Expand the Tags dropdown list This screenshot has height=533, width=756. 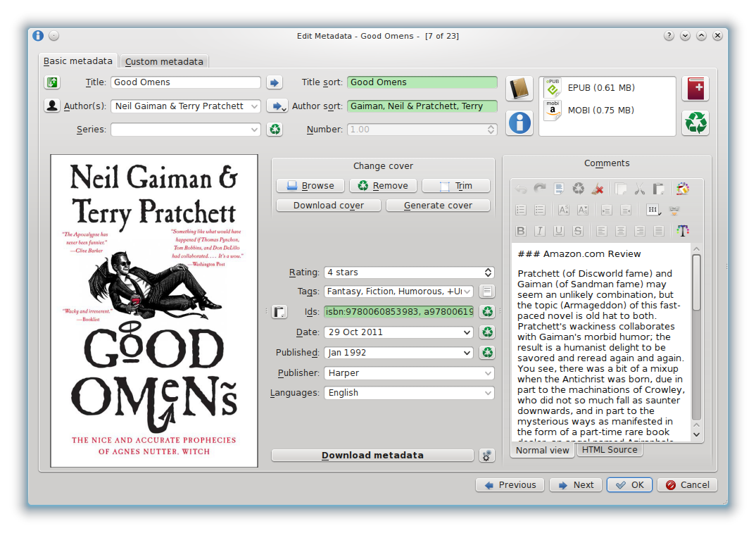(x=467, y=291)
